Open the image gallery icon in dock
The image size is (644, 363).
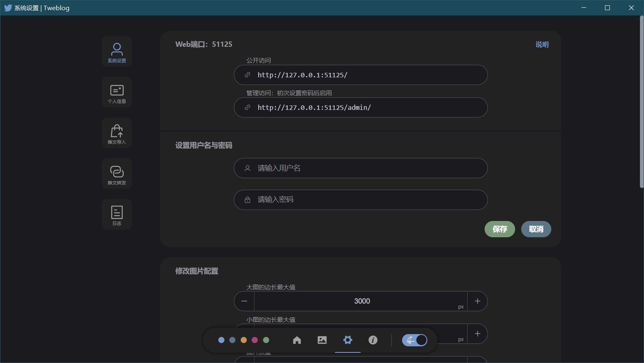pos(322,340)
